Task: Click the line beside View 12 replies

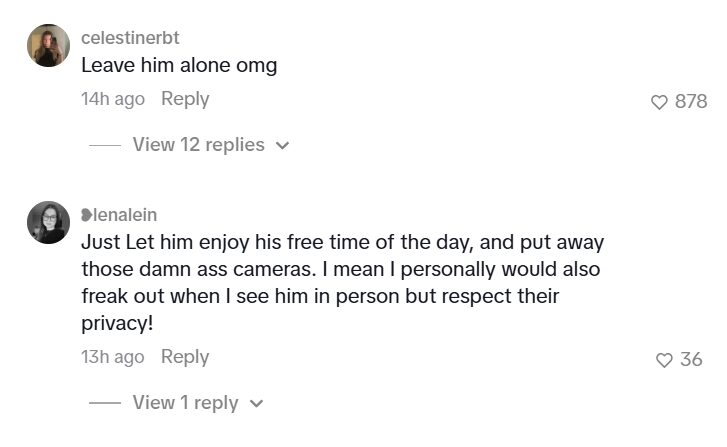Action: coord(105,145)
